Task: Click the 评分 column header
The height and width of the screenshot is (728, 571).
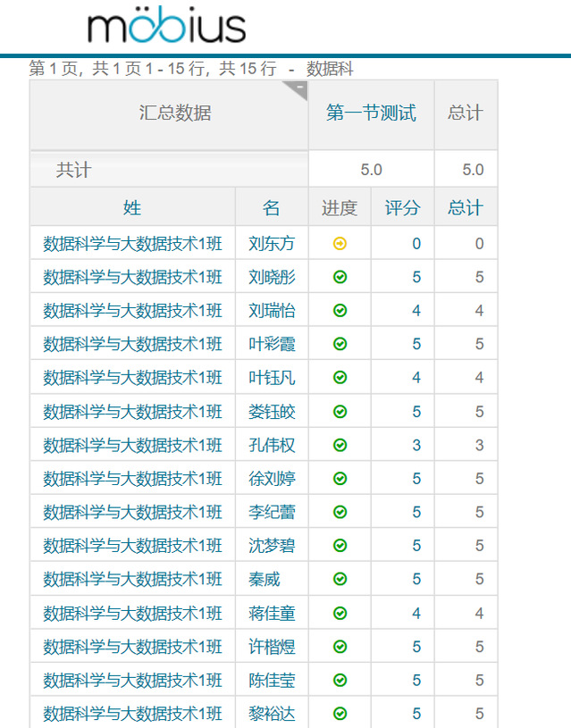Action: pos(402,208)
